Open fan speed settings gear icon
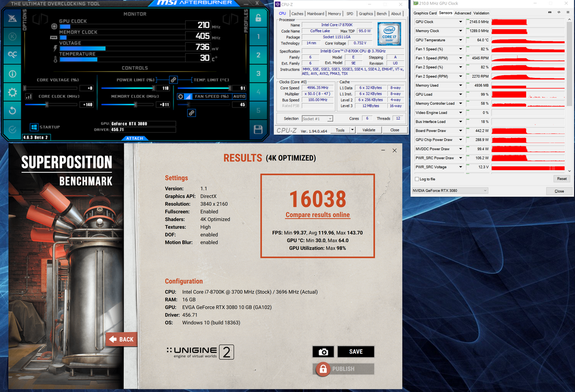This screenshot has height=392, width=575. (181, 97)
